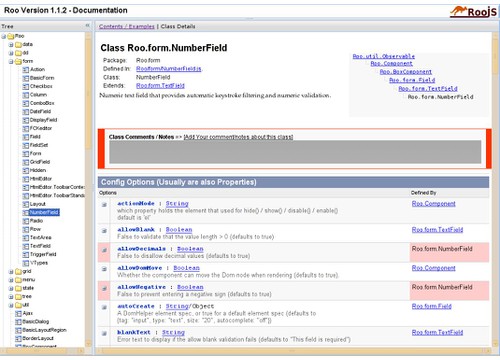Click the BasicForm class icon
This screenshot has height=360, width=500.
click(x=26, y=78)
